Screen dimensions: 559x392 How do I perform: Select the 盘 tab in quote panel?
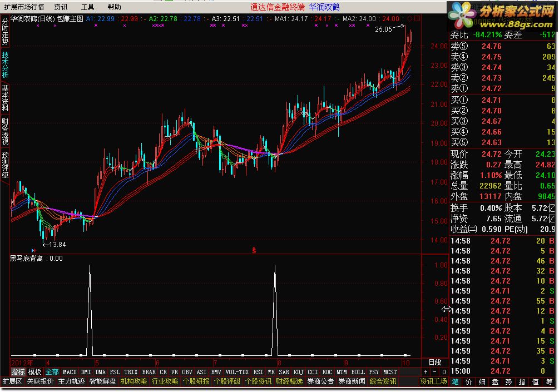495,381
